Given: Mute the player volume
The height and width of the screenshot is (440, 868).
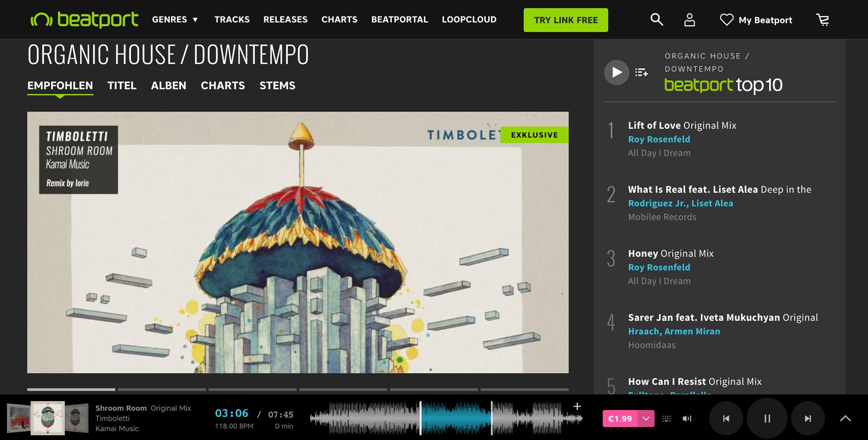Looking at the screenshot, I should (x=687, y=418).
